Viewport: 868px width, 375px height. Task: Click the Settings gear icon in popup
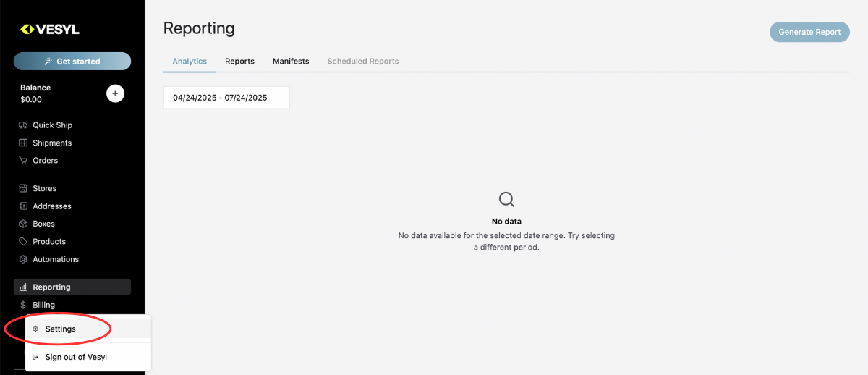pyautogui.click(x=35, y=329)
